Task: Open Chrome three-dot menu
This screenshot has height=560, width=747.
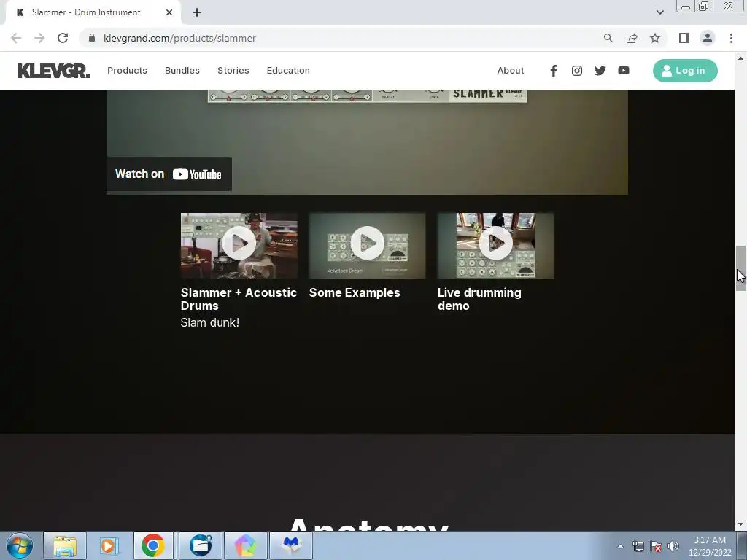Action: (731, 38)
